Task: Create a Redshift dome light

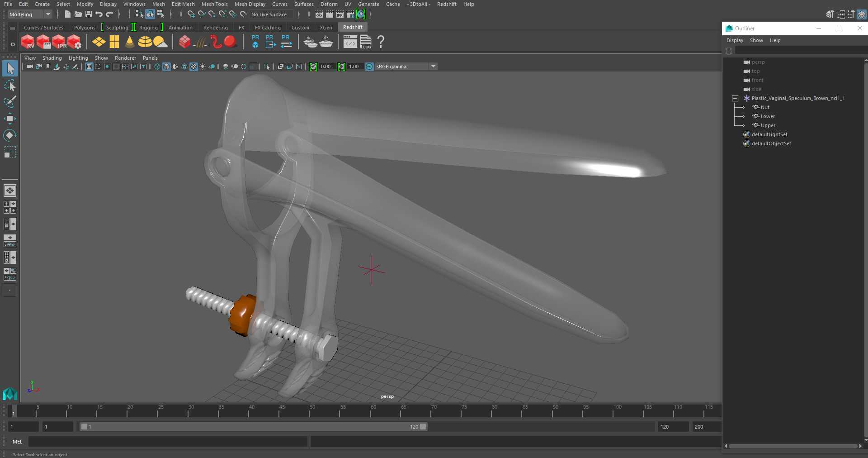Action: coord(145,42)
